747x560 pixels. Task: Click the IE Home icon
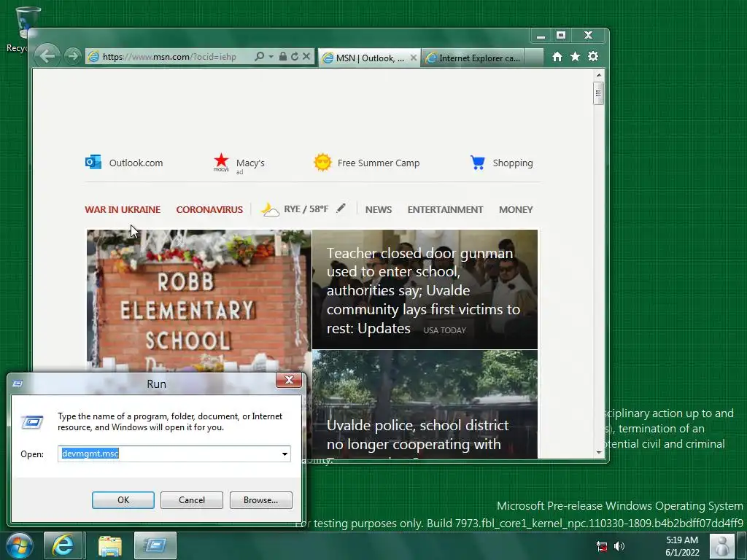(557, 57)
